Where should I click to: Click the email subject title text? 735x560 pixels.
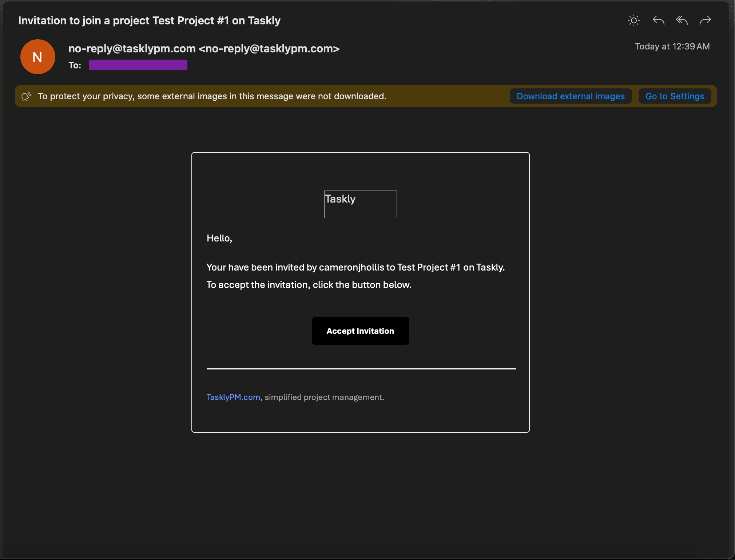149,20
